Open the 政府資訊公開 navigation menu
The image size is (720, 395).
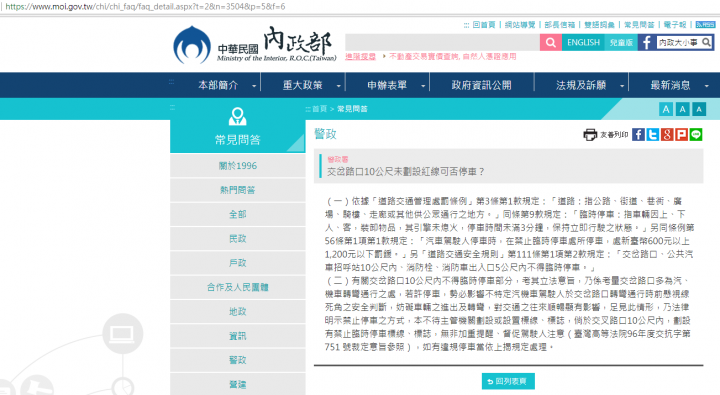(481, 85)
